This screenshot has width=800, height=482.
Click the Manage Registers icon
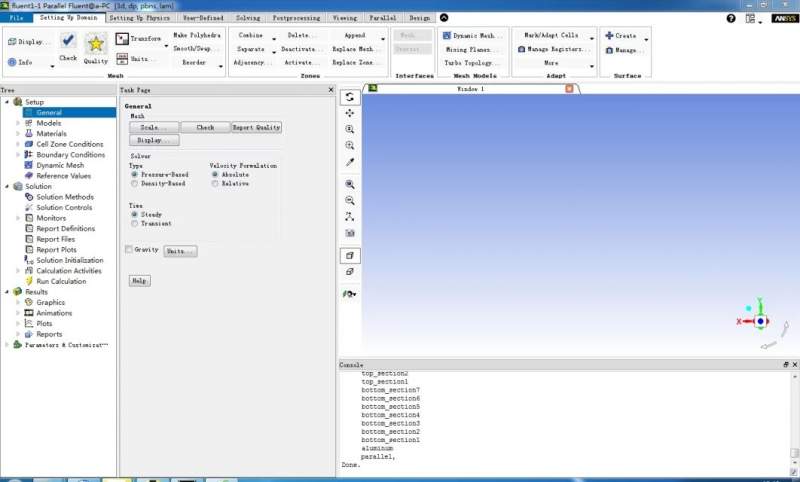coord(521,49)
